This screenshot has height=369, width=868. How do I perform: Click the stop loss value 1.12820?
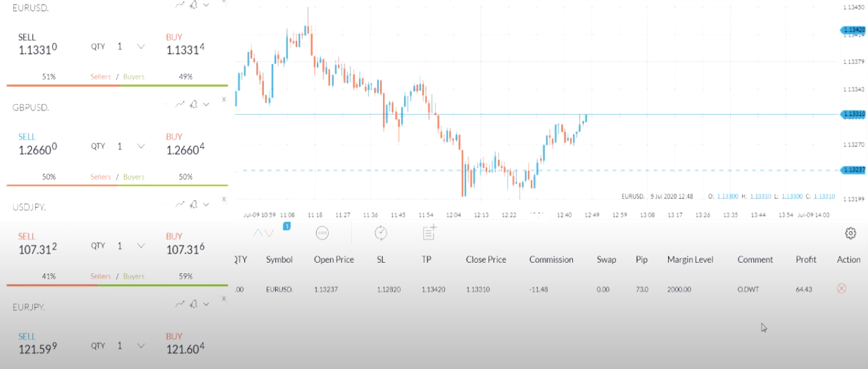[x=389, y=288]
